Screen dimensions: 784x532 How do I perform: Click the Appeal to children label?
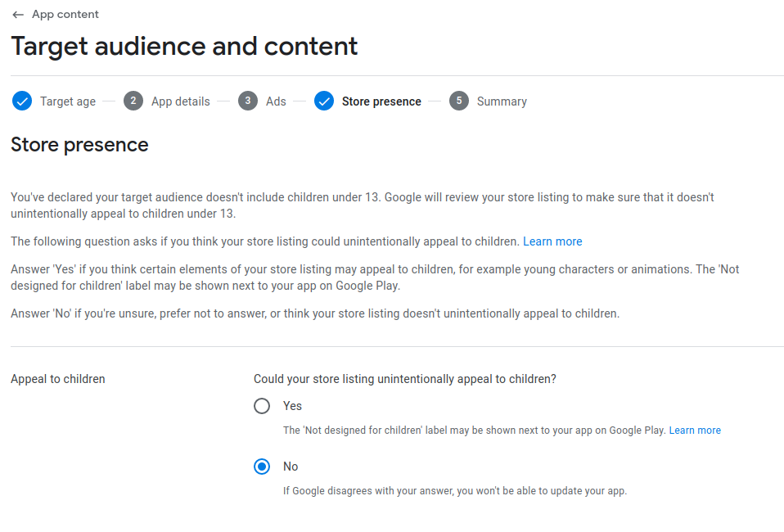pyautogui.click(x=58, y=379)
